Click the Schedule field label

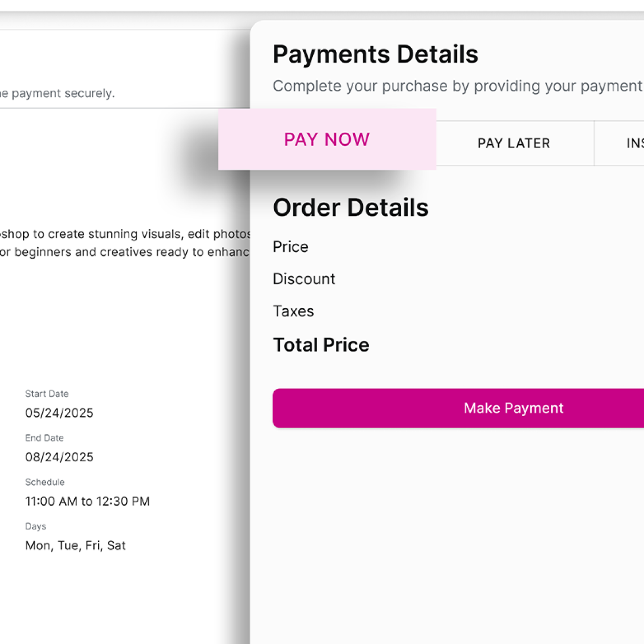(x=45, y=482)
